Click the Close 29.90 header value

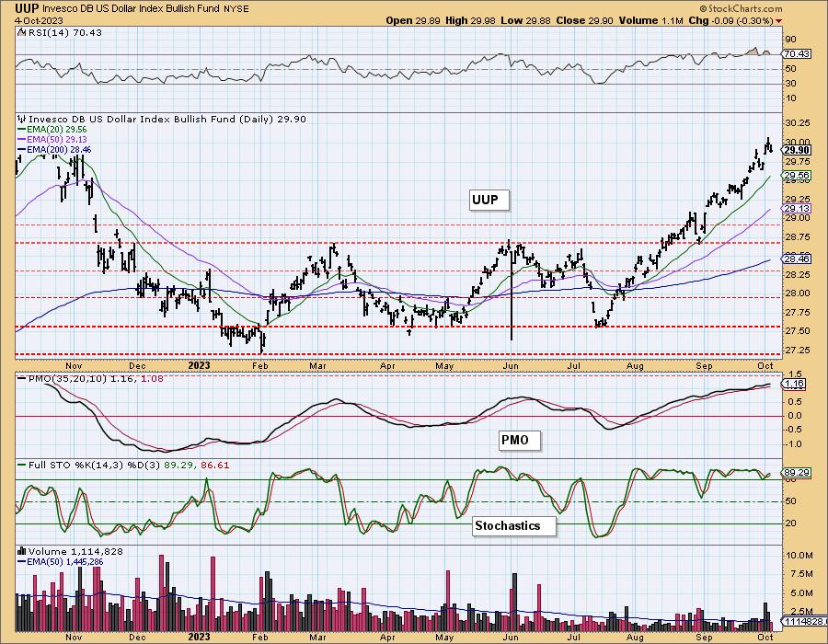pyautogui.click(x=584, y=20)
